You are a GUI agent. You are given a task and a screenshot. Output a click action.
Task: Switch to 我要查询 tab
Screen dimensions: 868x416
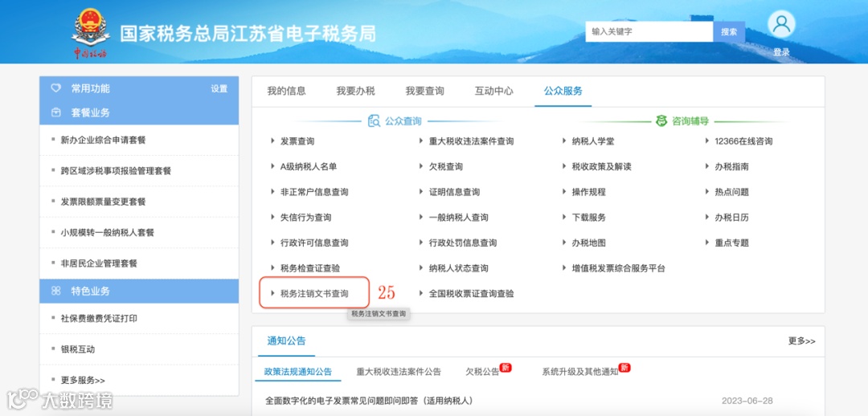(x=424, y=92)
